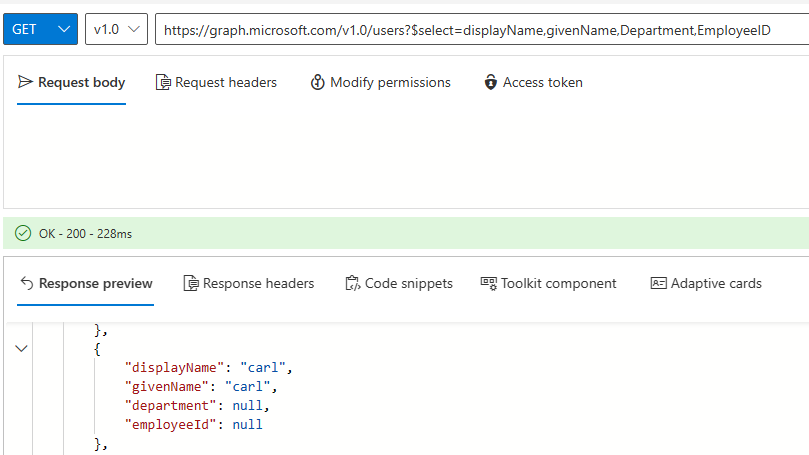Switch to the Request headers tab
Viewport: 809px width, 455px height.
click(216, 83)
